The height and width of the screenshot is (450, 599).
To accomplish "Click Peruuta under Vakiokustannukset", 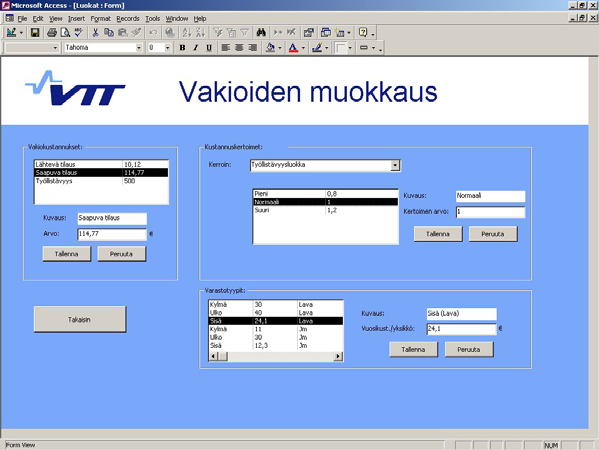I will tap(121, 254).
